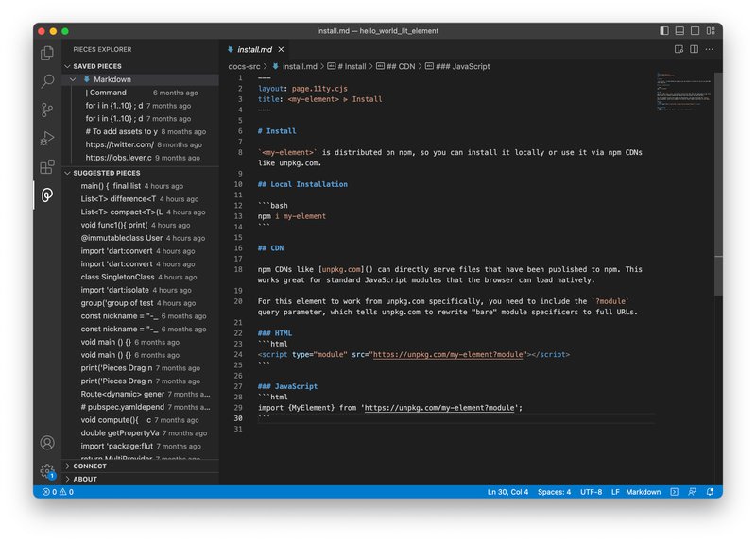Select '@immutableclass User' suggested piece

141,238
